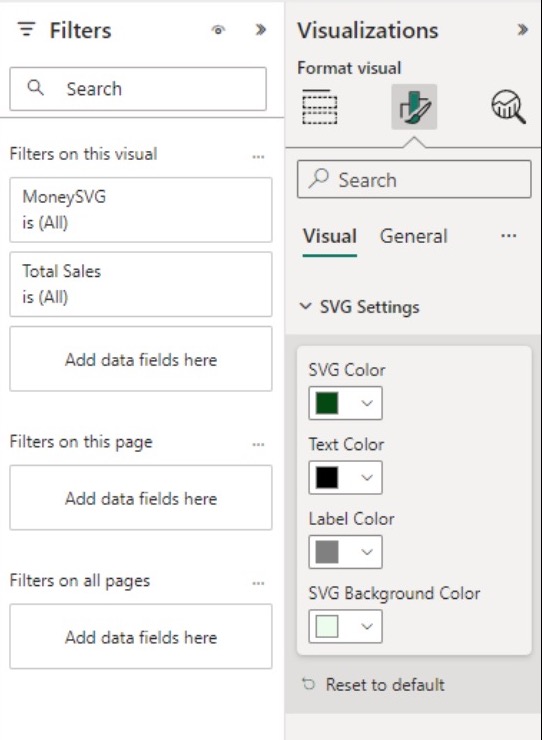
Task: Open the SVG Background Color dropdown arrow
Action: point(367,626)
